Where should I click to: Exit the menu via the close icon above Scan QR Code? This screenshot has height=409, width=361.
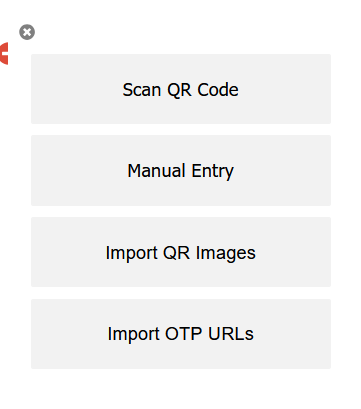coord(27,32)
